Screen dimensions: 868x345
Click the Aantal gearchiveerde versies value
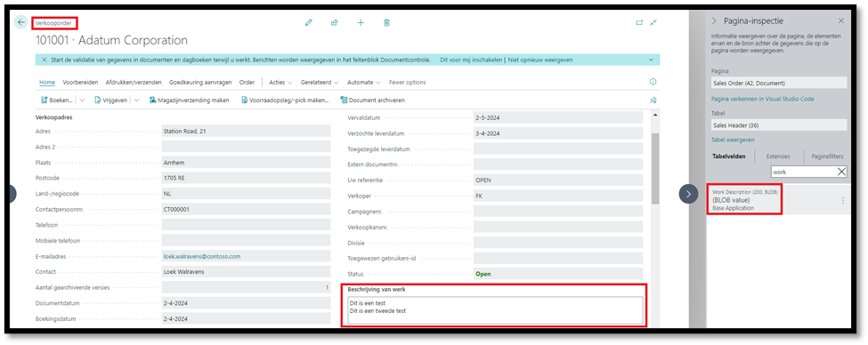(246, 287)
